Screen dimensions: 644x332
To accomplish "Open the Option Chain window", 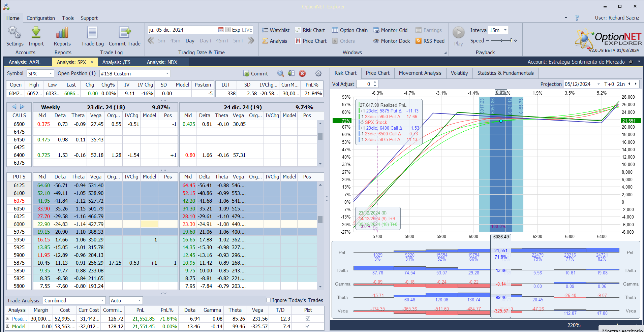I will (x=350, y=30).
